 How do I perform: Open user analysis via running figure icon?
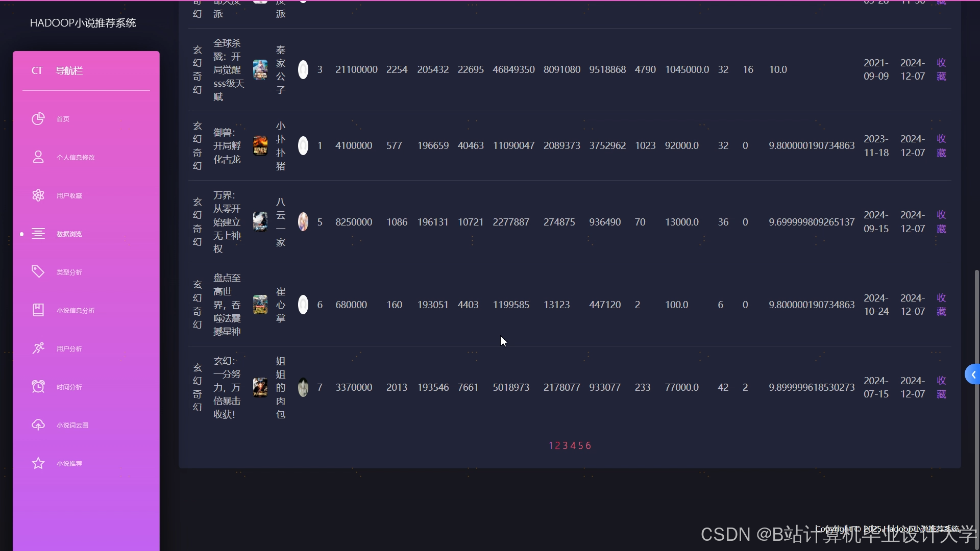coord(38,348)
